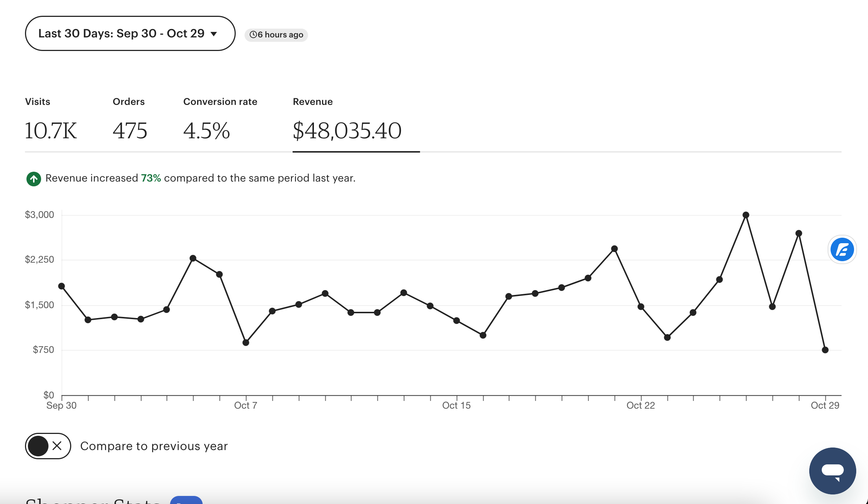Open the Last 30 Days date range dropdown

tap(130, 33)
